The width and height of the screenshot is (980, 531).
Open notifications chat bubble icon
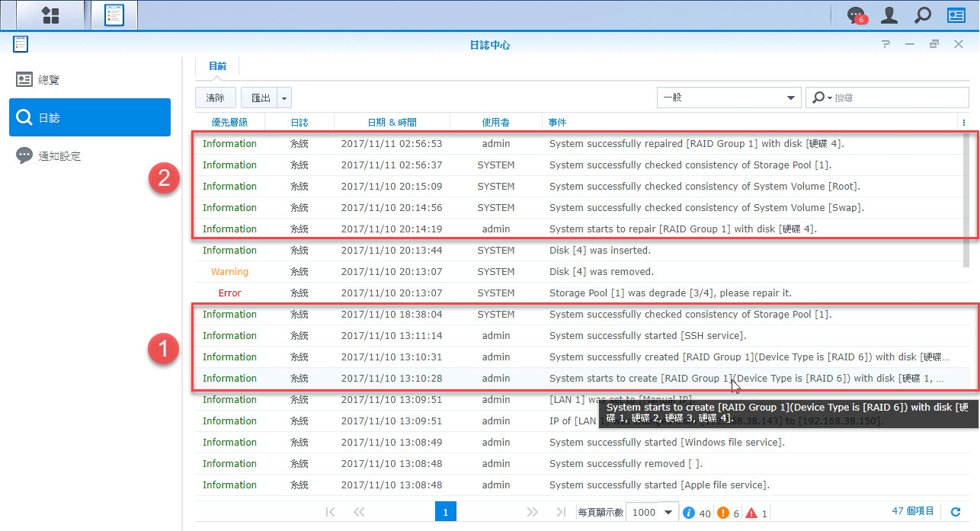click(x=857, y=15)
